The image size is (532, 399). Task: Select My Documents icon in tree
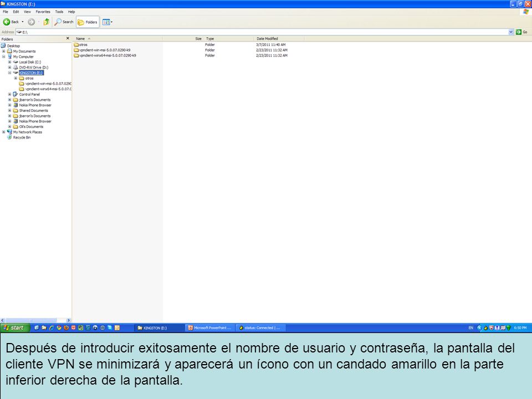pos(9,51)
